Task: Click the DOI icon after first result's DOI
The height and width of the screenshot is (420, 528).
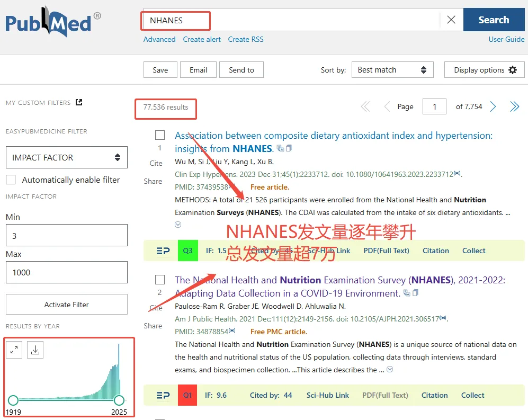Action: 457,173
